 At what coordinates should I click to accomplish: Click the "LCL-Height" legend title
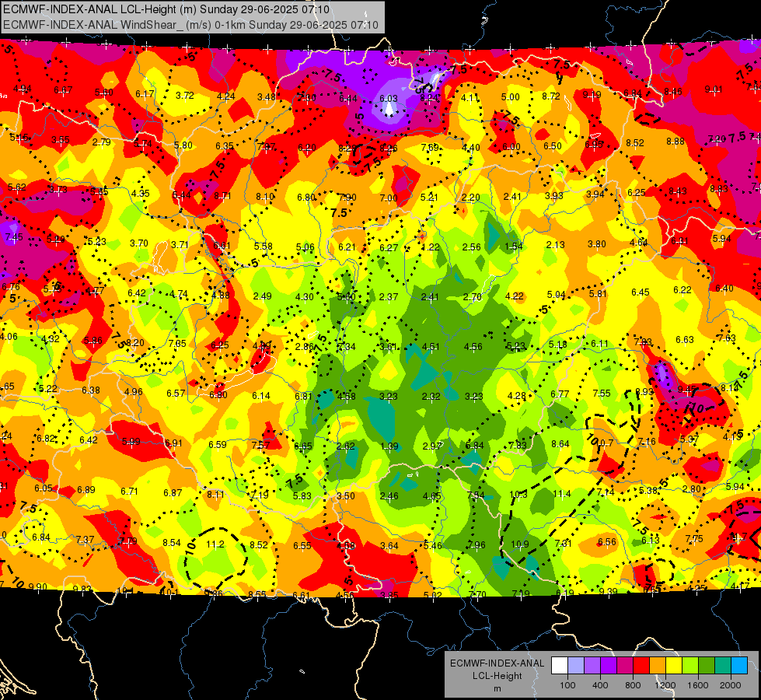point(497,676)
